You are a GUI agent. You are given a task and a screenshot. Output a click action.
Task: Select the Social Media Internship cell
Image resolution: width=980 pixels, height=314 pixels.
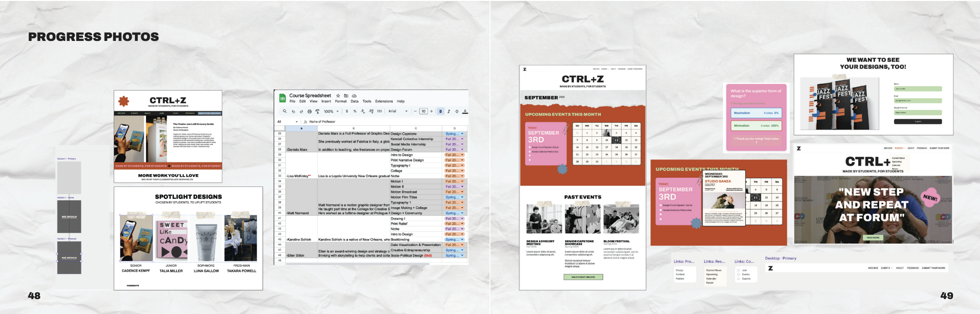coord(416,144)
